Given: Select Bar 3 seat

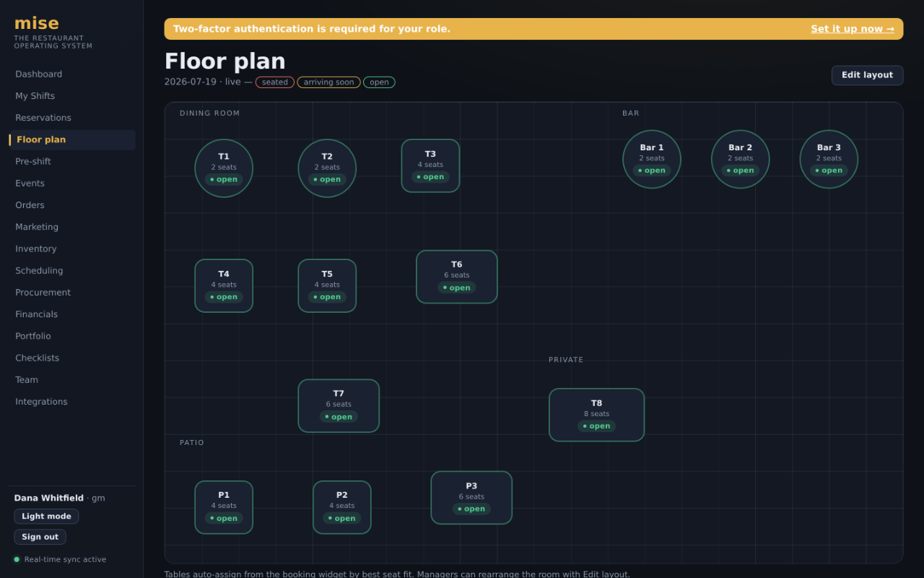Looking at the screenshot, I should coord(829,159).
